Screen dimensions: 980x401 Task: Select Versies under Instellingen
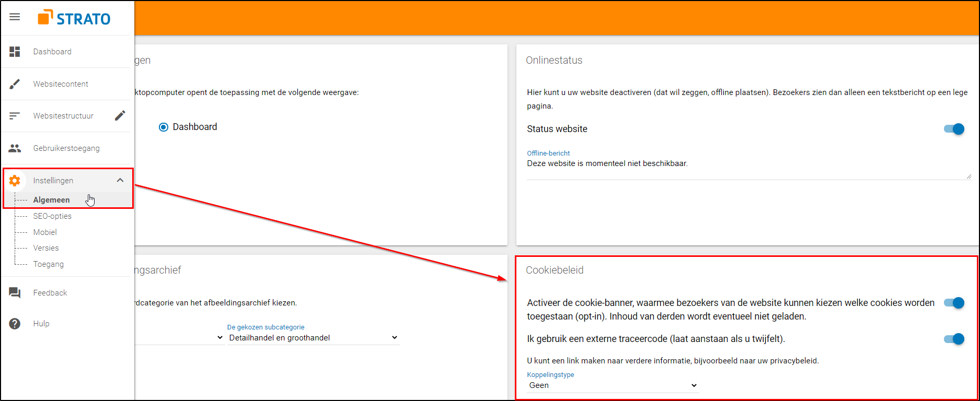46,248
